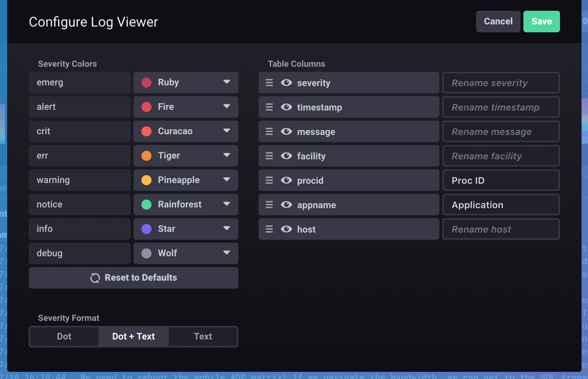Grab the drag handle for severity column
This screenshot has width=588, height=379.
pos(269,83)
